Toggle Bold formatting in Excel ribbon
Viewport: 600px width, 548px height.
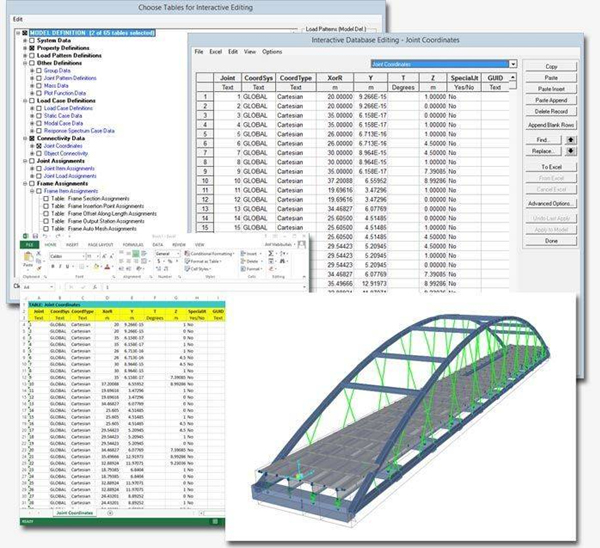(x=53, y=266)
